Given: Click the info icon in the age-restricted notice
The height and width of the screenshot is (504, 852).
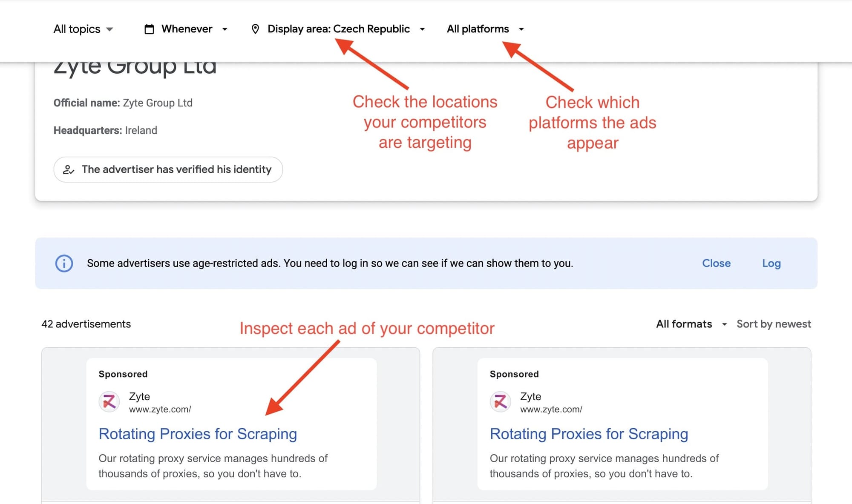Looking at the screenshot, I should [x=64, y=263].
